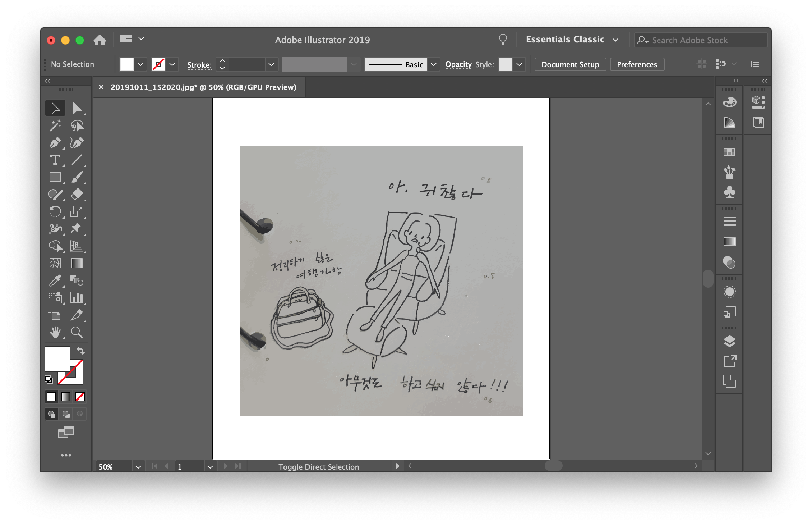Select the Rotate tool
The image size is (812, 525).
(x=55, y=212)
